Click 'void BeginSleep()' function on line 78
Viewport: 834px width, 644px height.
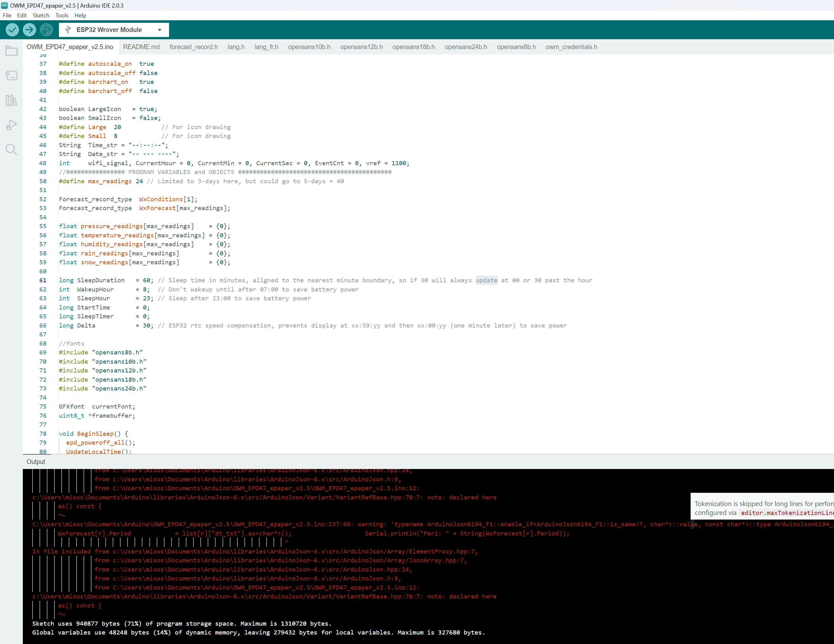coord(90,434)
